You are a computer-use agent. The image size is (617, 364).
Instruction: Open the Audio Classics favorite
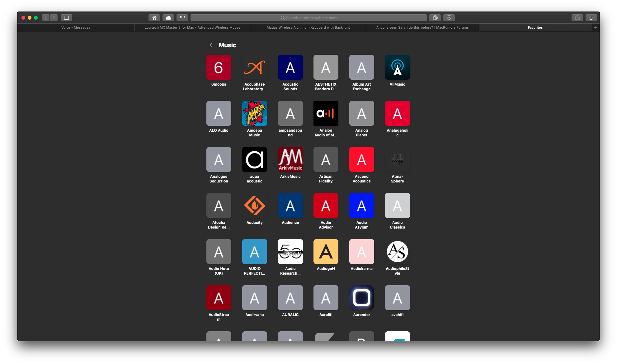point(397,206)
